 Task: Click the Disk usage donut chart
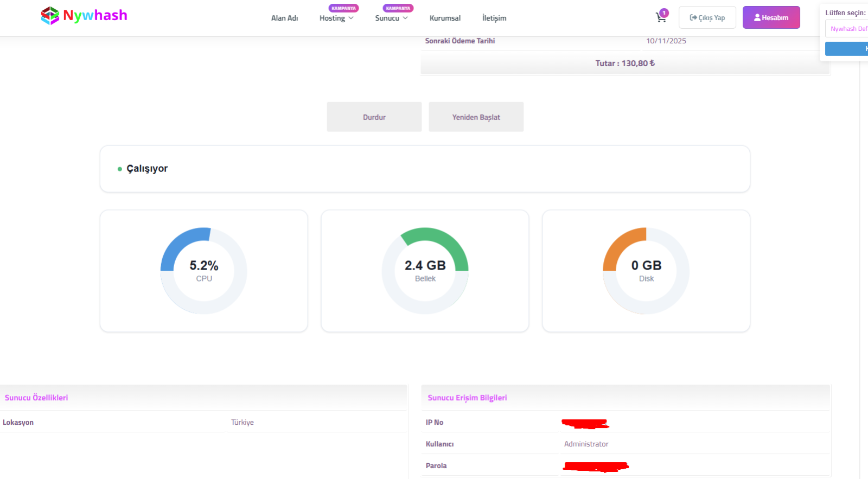[646, 271]
